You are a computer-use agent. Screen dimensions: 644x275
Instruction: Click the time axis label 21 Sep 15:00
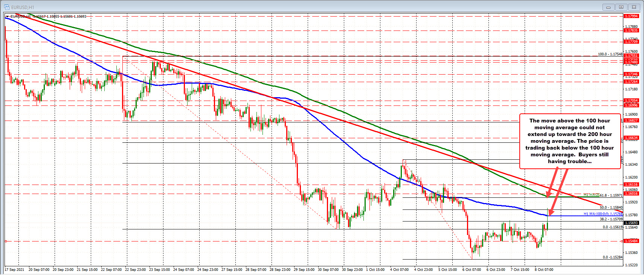coord(87,270)
